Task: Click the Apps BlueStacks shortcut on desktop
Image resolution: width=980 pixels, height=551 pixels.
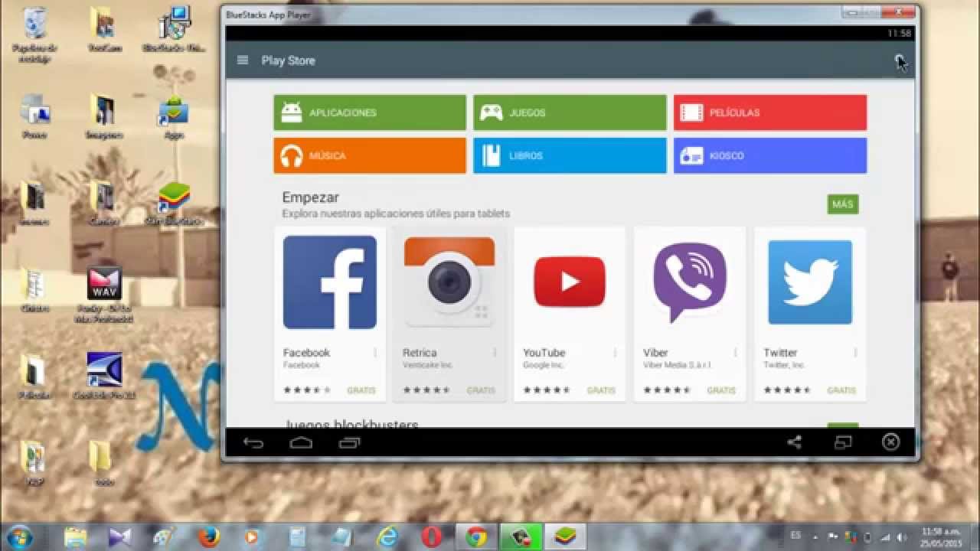Action: tap(174, 118)
